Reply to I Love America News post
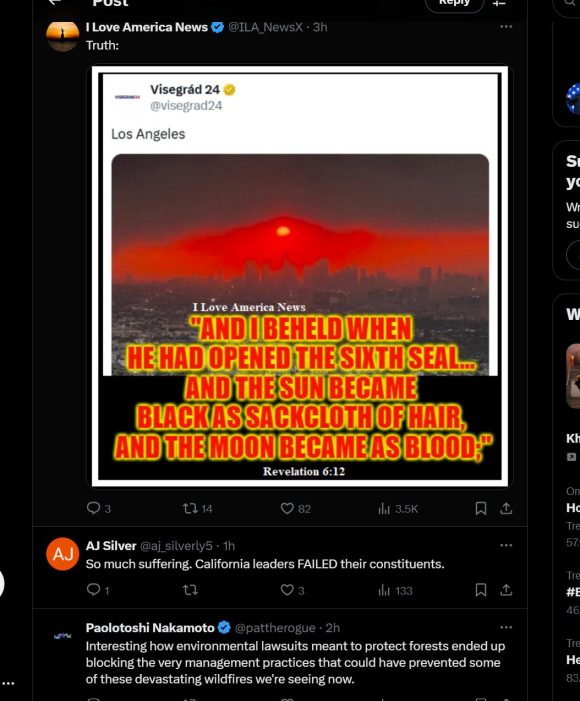580x701 pixels. click(x=98, y=508)
